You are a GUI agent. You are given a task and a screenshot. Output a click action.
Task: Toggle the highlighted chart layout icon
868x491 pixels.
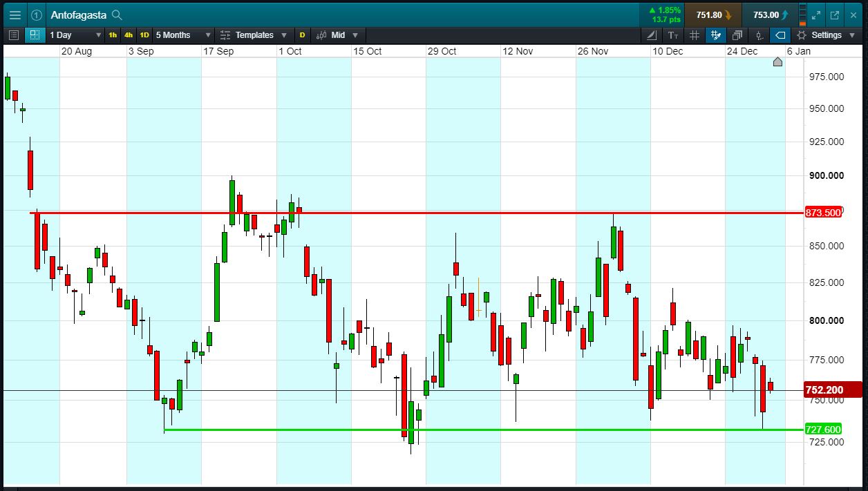(35, 35)
